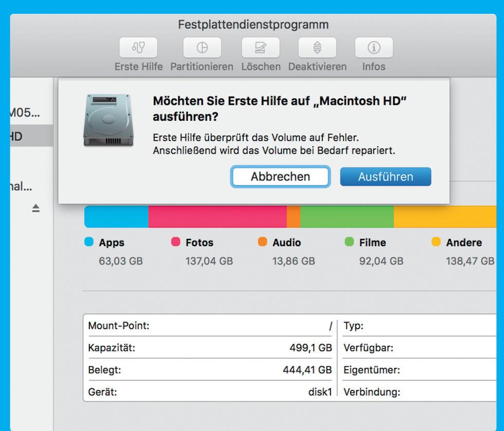This screenshot has height=431, width=504.
Task: Select the Erste Hilfe toolbar icon
Action: point(137,47)
